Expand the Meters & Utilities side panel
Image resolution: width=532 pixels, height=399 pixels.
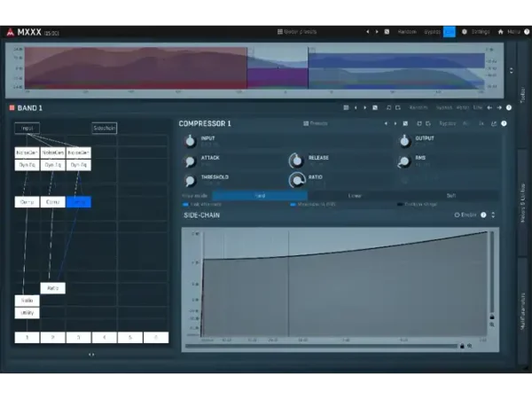pos(522,203)
